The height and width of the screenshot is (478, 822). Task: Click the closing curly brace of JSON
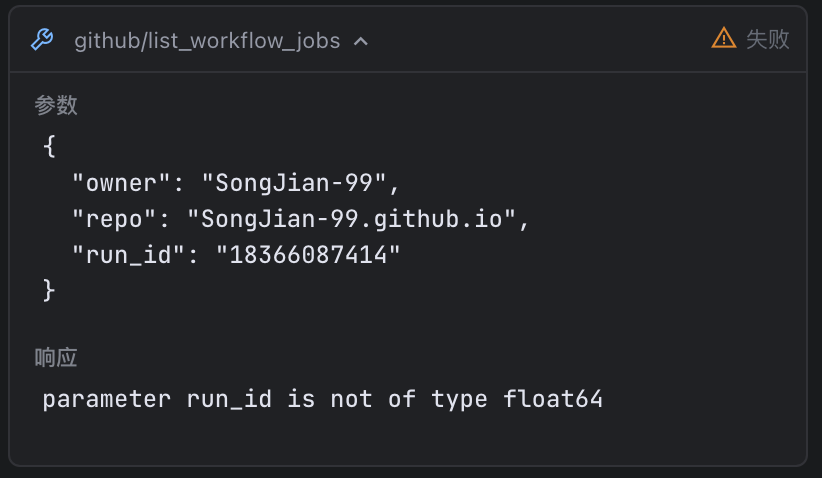pos(49,291)
